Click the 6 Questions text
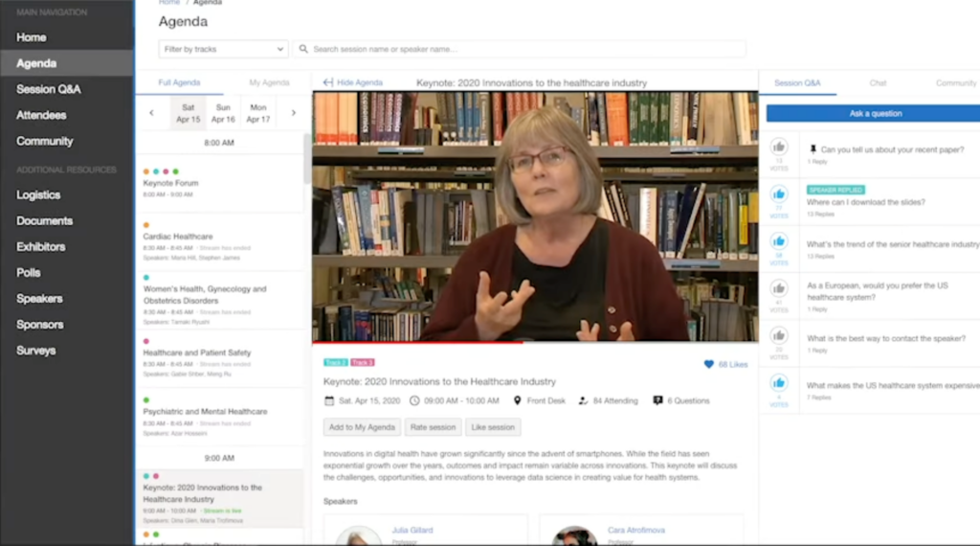The width and height of the screenshot is (980, 546). (x=688, y=401)
